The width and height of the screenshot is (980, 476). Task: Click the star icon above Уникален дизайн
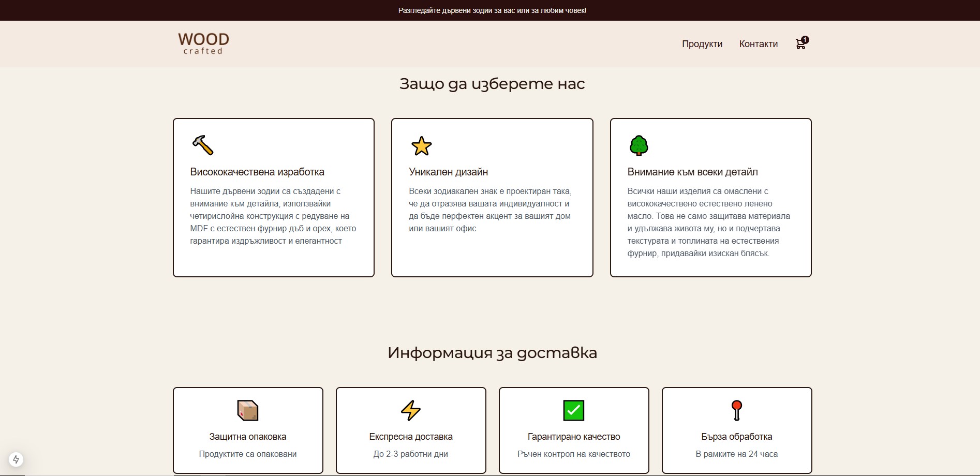pyautogui.click(x=420, y=145)
